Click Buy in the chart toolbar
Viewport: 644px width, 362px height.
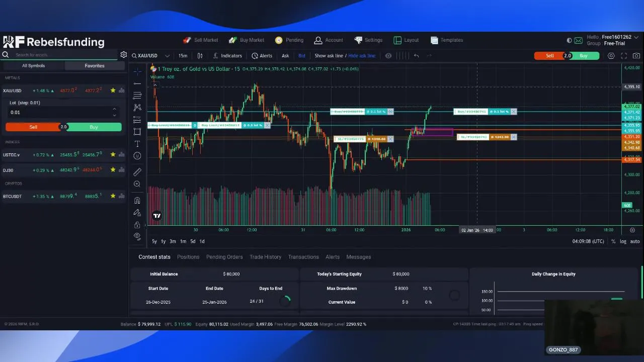[584, 56]
